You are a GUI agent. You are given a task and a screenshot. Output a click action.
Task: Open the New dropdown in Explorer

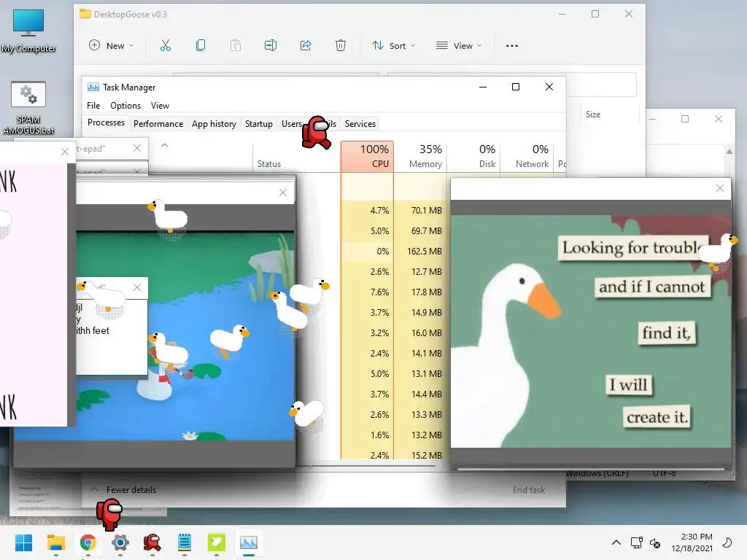click(112, 46)
